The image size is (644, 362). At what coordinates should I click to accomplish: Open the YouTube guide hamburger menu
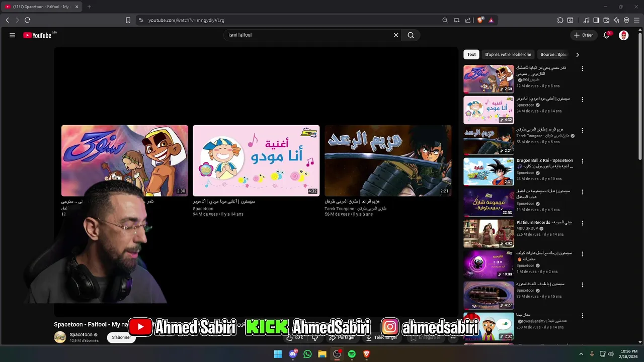click(x=12, y=35)
